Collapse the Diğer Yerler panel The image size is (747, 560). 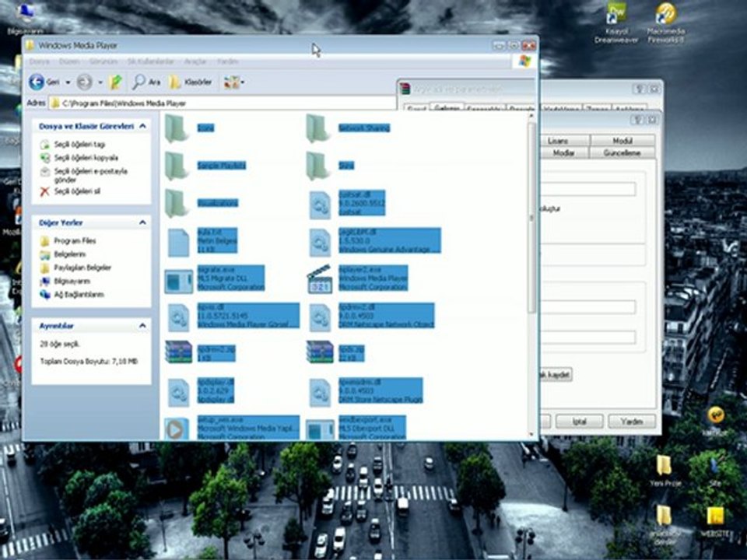pyautogui.click(x=142, y=223)
